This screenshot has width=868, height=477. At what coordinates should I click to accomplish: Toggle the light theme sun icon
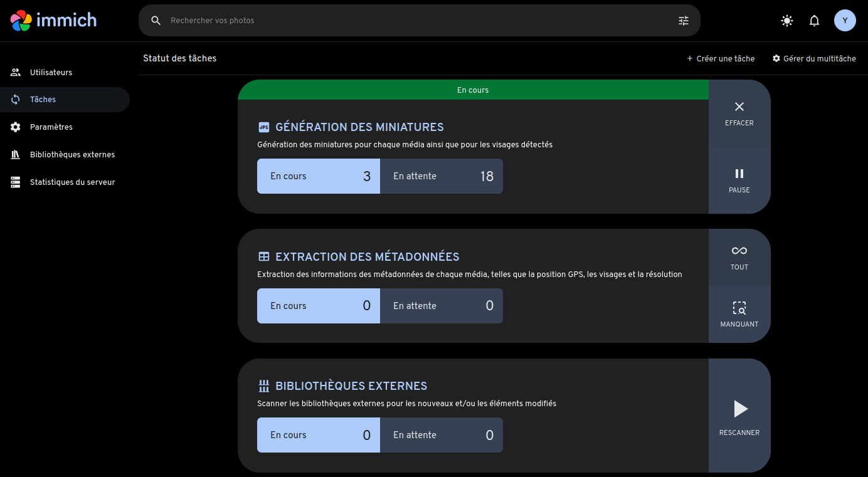click(786, 21)
